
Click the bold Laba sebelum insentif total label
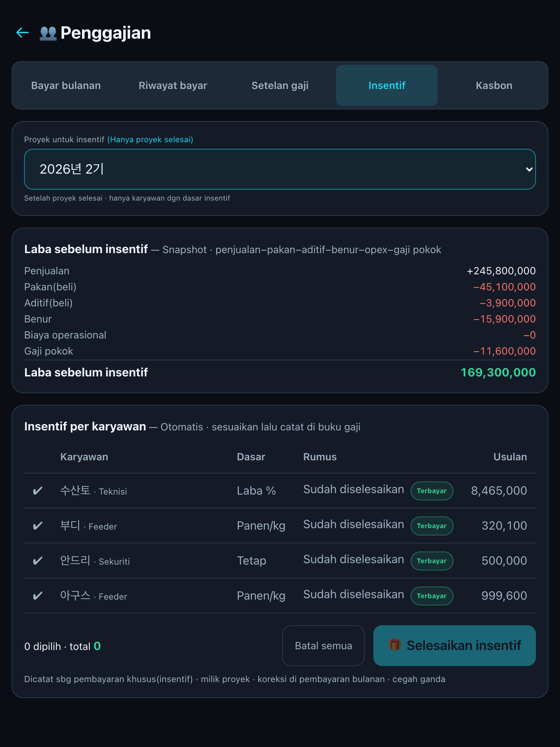pyautogui.click(x=86, y=372)
